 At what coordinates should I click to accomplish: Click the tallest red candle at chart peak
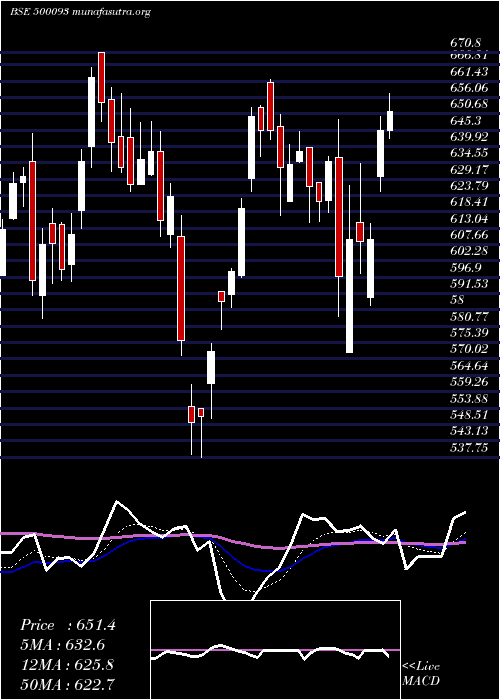[101, 77]
